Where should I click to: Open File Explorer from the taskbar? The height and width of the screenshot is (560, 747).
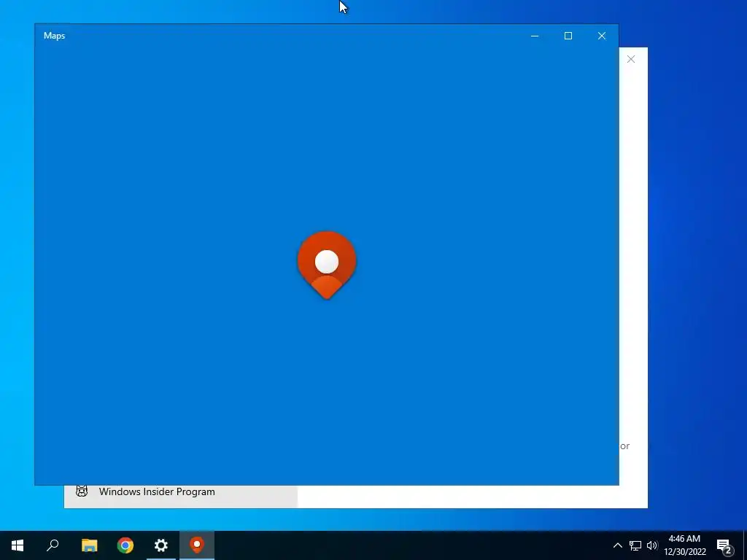[x=89, y=545]
